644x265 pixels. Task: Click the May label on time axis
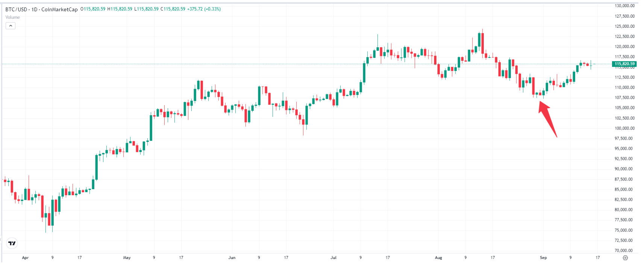(x=127, y=258)
